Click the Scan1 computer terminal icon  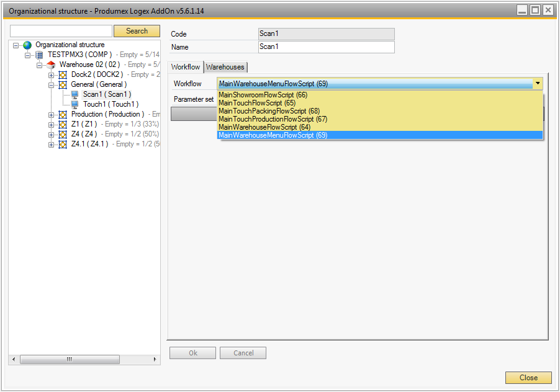[75, 95]
